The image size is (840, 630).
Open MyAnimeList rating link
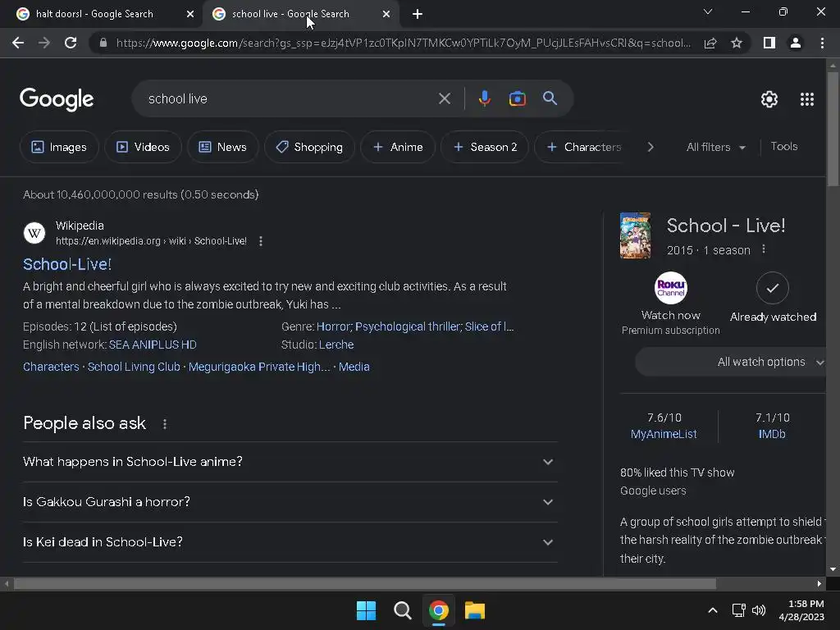pos(664,434)
